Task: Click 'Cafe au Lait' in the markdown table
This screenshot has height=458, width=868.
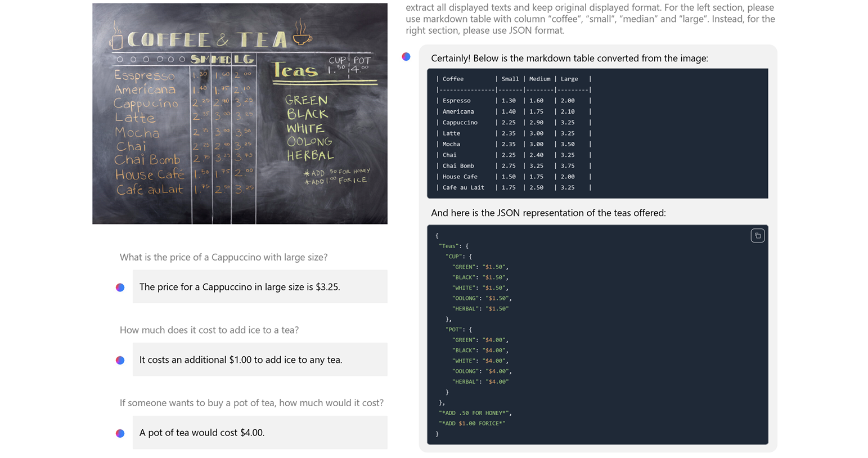Action: click(463, 187)
